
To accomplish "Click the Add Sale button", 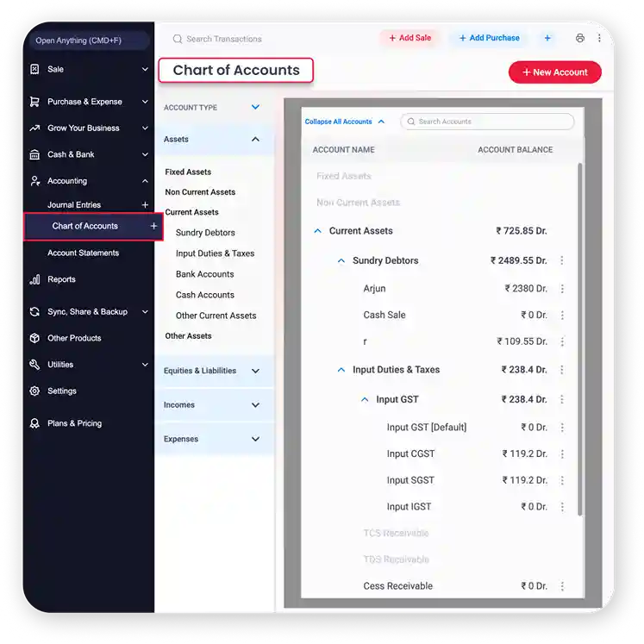I will [x=410, y=38].
